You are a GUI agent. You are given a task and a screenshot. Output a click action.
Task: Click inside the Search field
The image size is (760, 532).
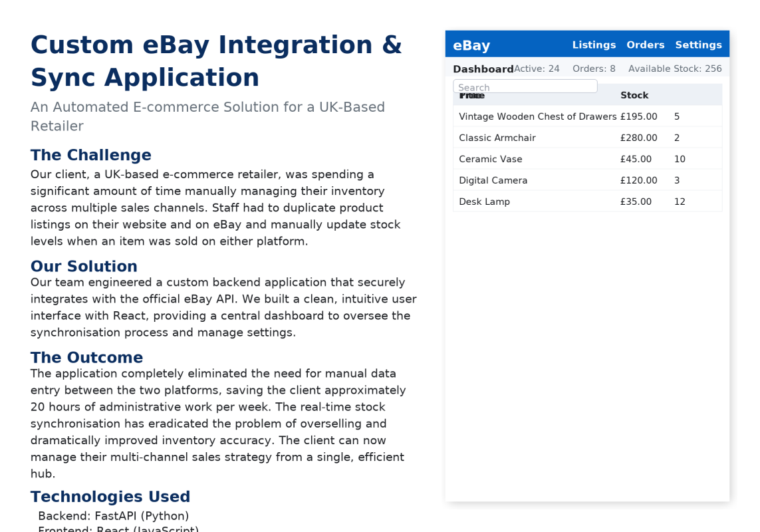tap(525, 86)
